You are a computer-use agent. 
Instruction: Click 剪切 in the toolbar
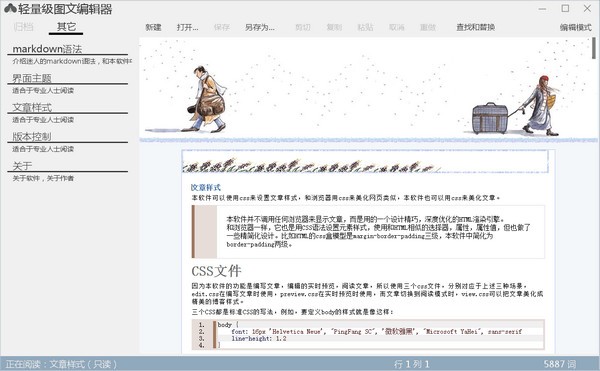303,27
